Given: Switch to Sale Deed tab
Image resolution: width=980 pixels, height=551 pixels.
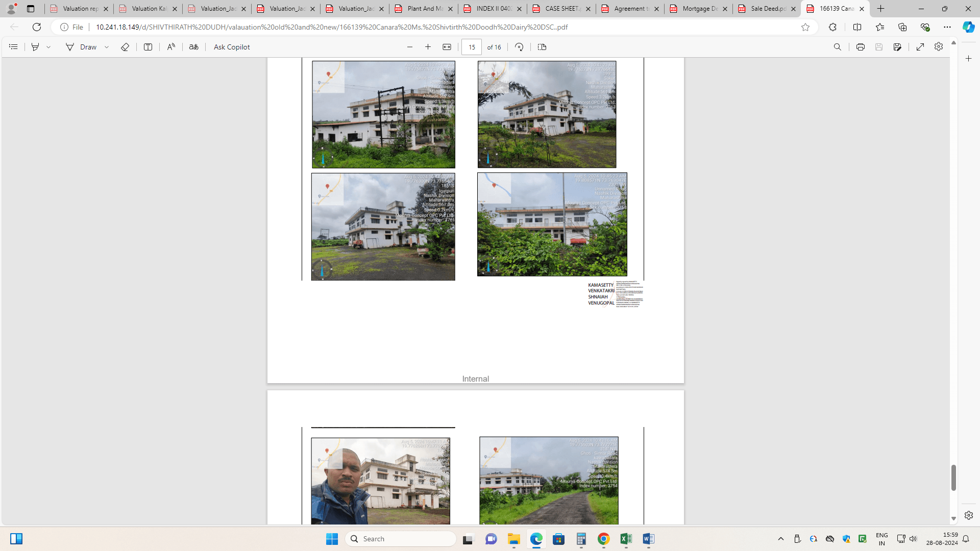Looking at the screenshot, I should [x=767, y=9].
